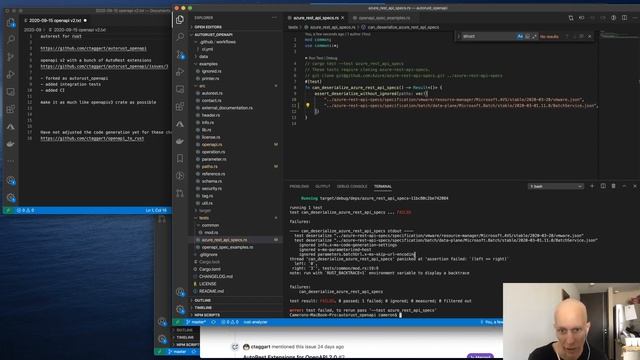640x360 pixels.
Task: Open Run and Debug view in front window
Action: point(180,72)
